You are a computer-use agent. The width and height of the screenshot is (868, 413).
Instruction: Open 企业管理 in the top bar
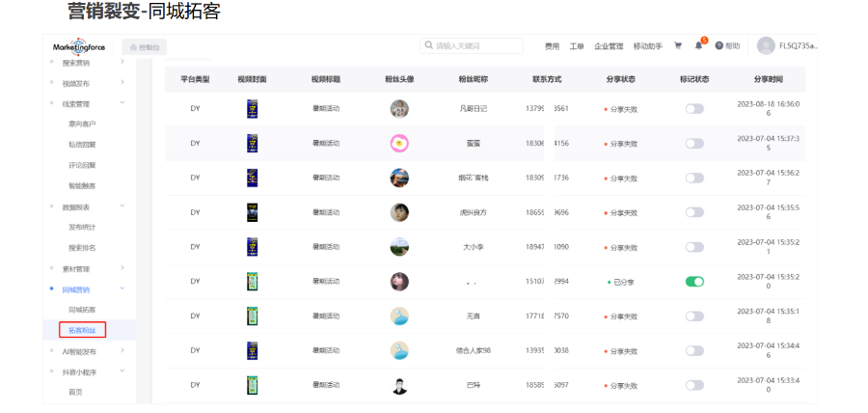pyautogui.click(x=609, y=46)
